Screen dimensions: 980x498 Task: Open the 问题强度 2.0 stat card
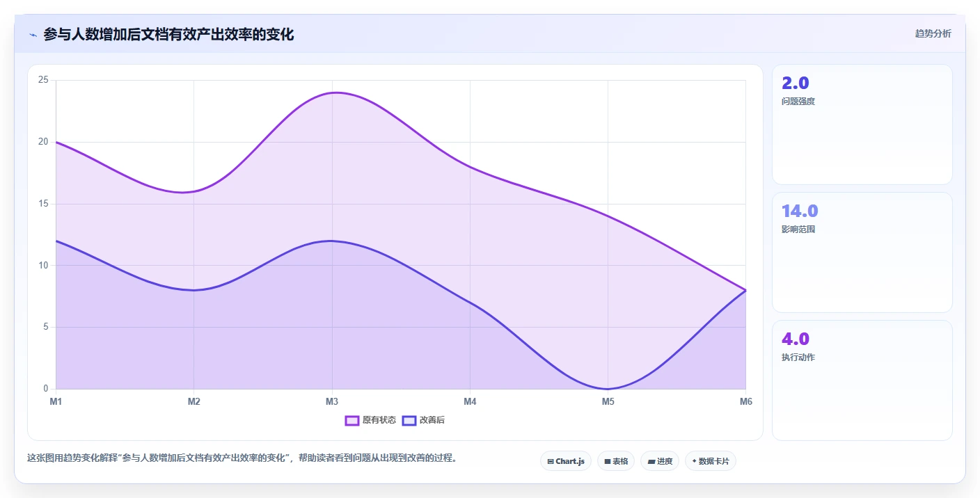(862, 124)
